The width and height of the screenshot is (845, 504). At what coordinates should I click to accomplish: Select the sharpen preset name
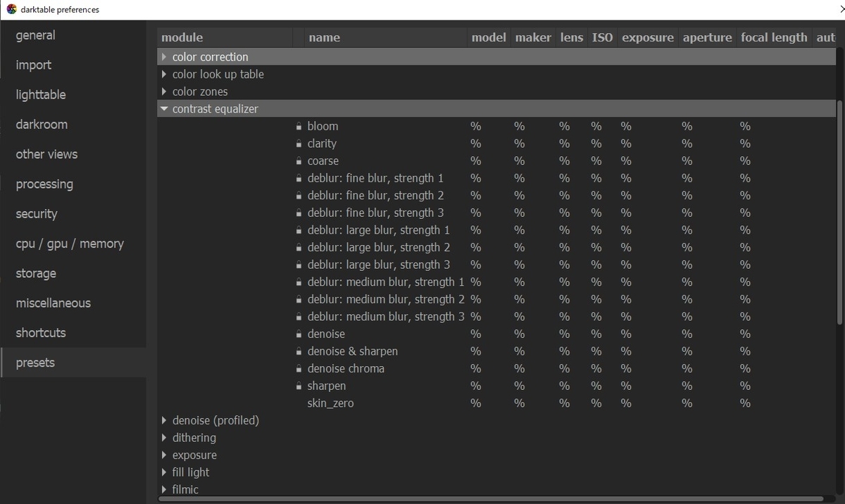[327, 386]
